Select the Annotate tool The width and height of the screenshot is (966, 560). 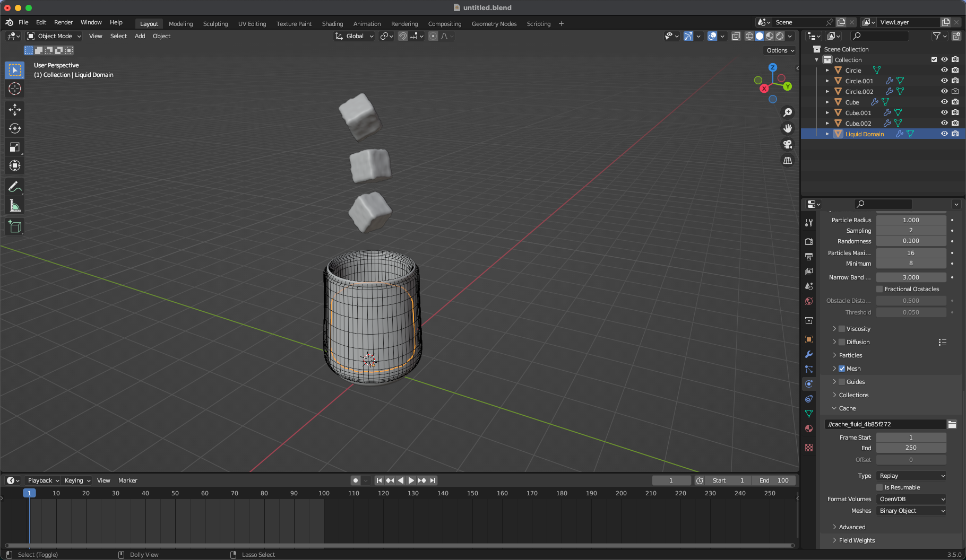click(15, 187)
